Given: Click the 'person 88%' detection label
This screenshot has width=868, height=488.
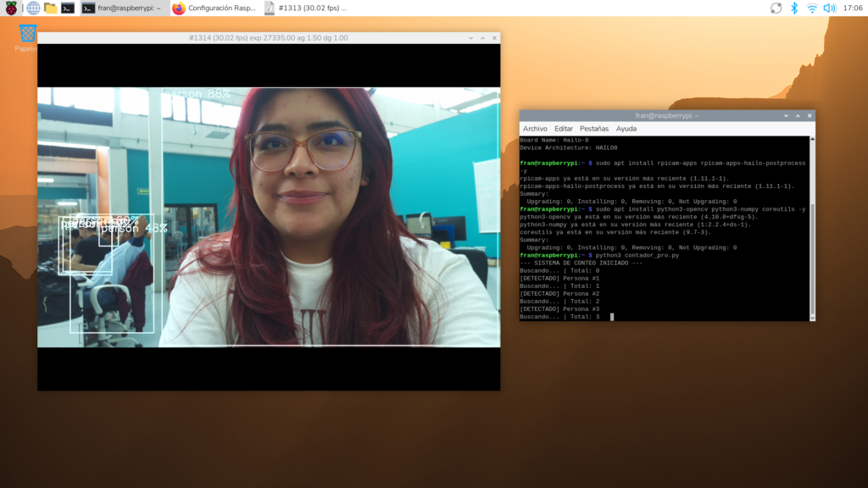Looking at the screenshot, I should coord(197,93).
